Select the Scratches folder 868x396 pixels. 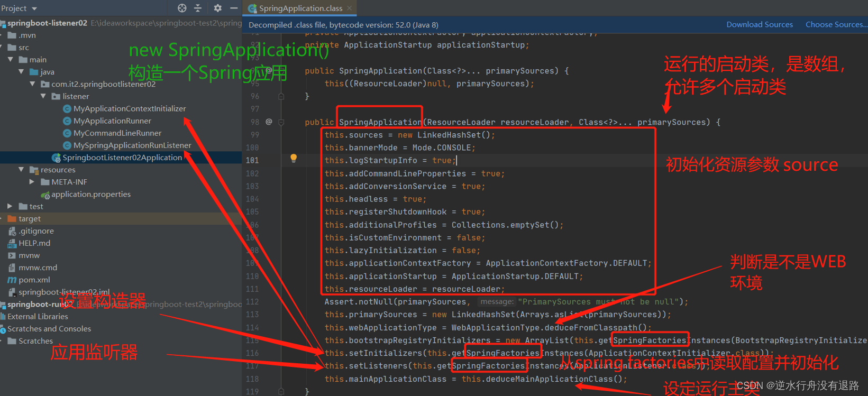point(35,341)
